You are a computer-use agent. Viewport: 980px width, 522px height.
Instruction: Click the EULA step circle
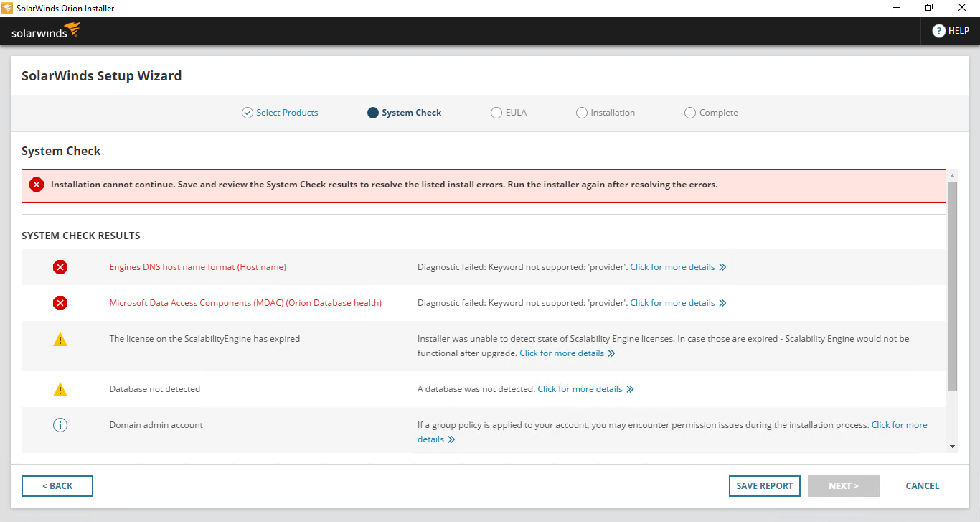click(x=496, y=113)
